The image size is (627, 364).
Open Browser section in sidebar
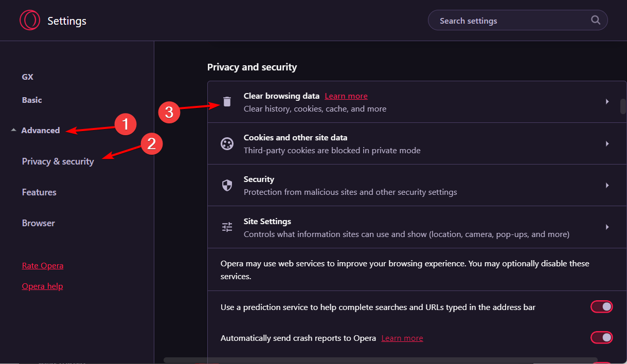(x=39, y=223)
